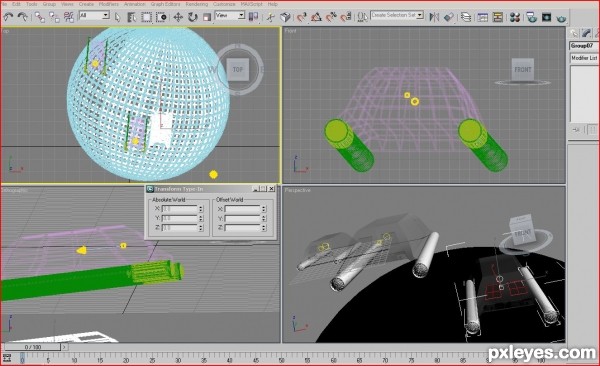The height and width of the screenshot is (366, 600).
Task: Click the time slider showing 0 / 100
Action: coord(33,347)
